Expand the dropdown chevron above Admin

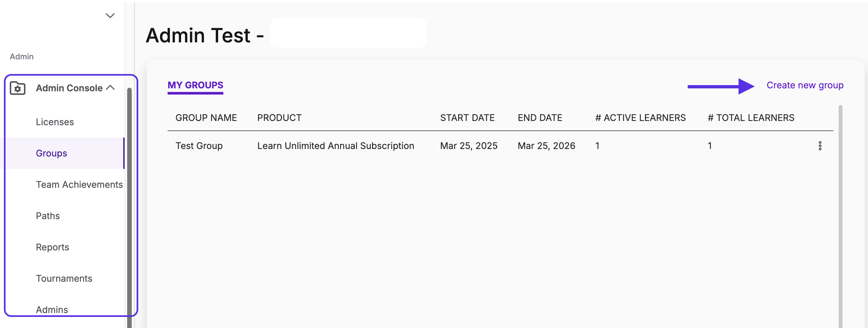(x=110, y=16)
